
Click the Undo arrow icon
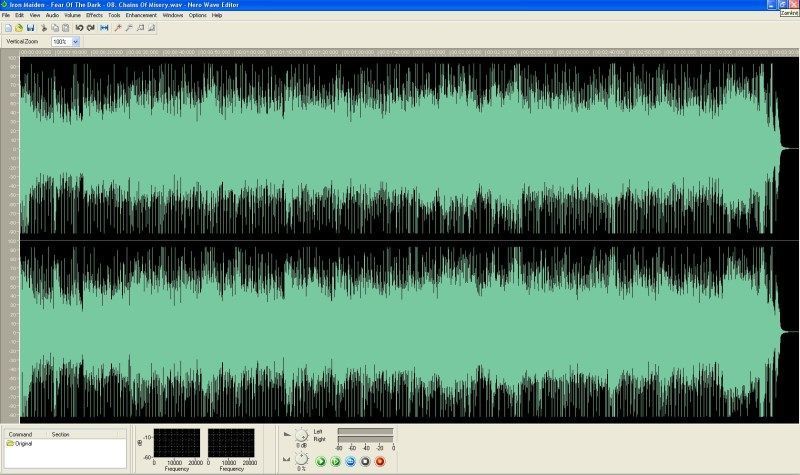[80, 28]
